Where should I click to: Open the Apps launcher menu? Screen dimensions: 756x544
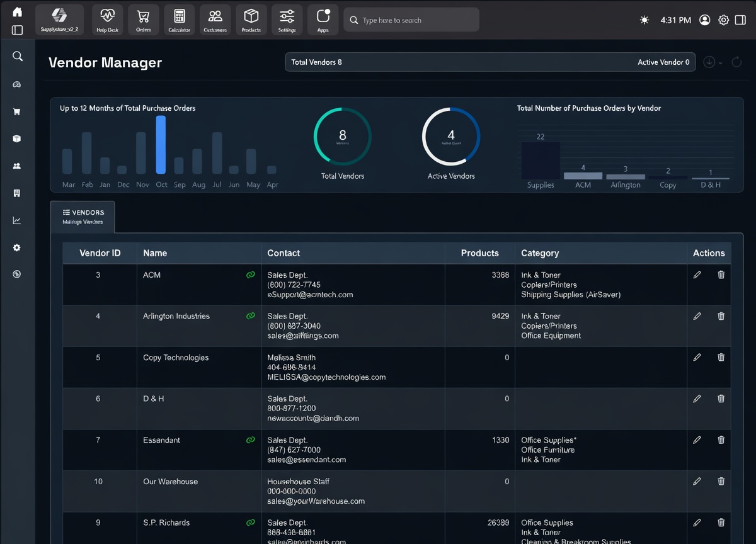[x=323, y=20]
